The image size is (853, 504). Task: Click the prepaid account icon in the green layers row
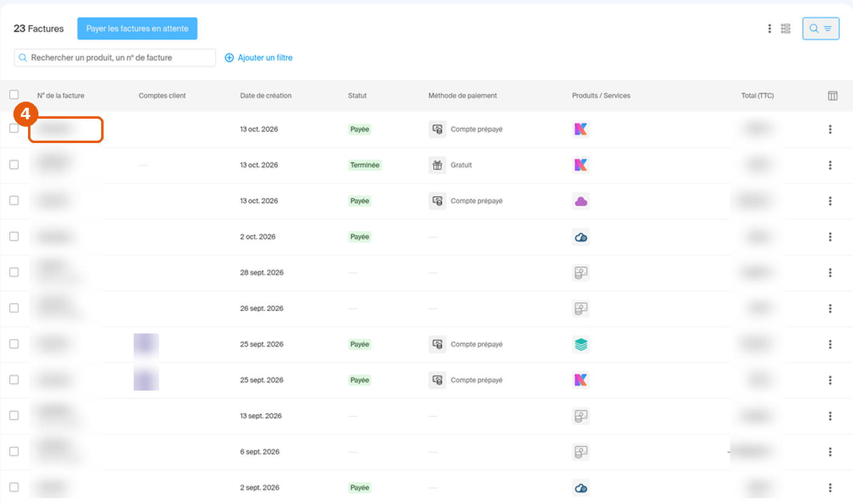click(x=437, y=345)
